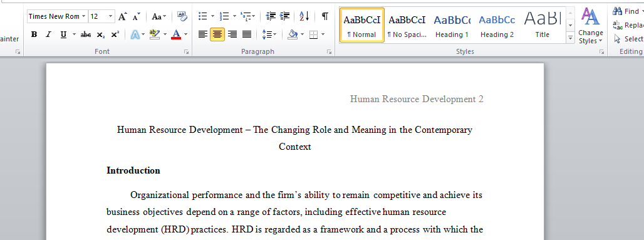Click Increase Indent icon
This screenshot has width=644, height=240.
284,16
